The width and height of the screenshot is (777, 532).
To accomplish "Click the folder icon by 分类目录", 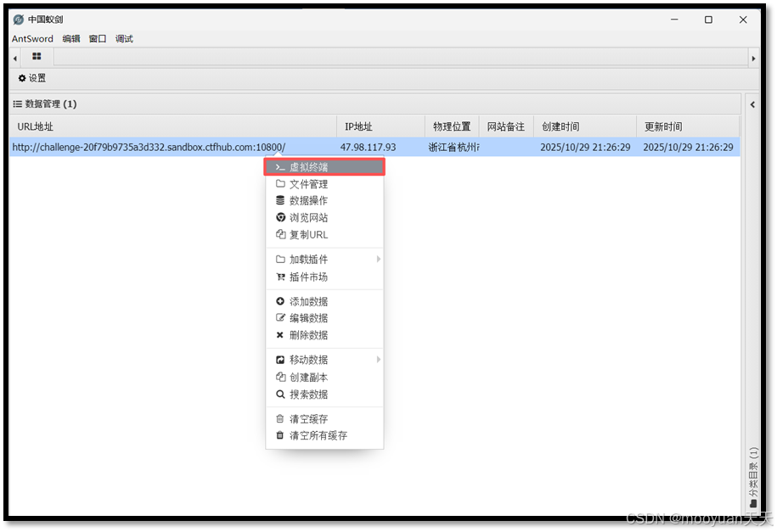I will [753, 504].
